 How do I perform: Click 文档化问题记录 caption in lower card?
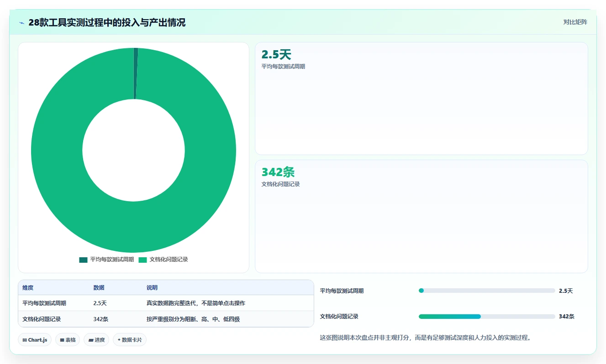(280, 184)
